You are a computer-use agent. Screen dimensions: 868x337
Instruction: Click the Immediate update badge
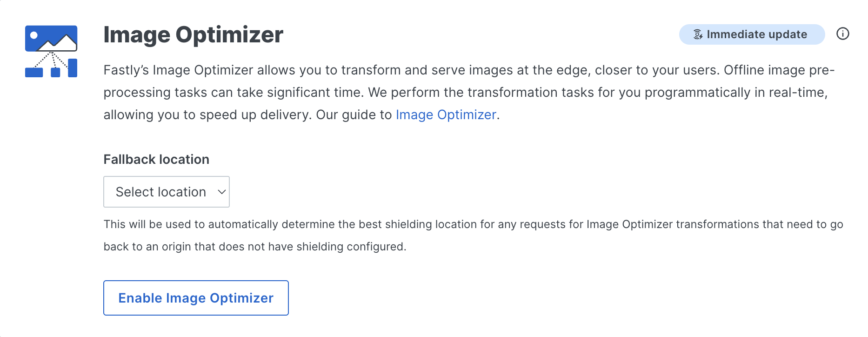click(x=751, y=34)
